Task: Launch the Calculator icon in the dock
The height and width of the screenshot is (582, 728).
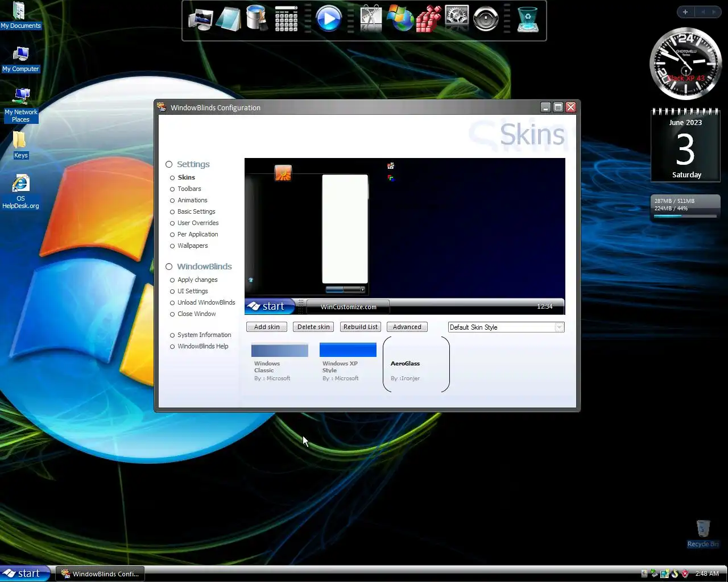Action: [x=286, y=19]
